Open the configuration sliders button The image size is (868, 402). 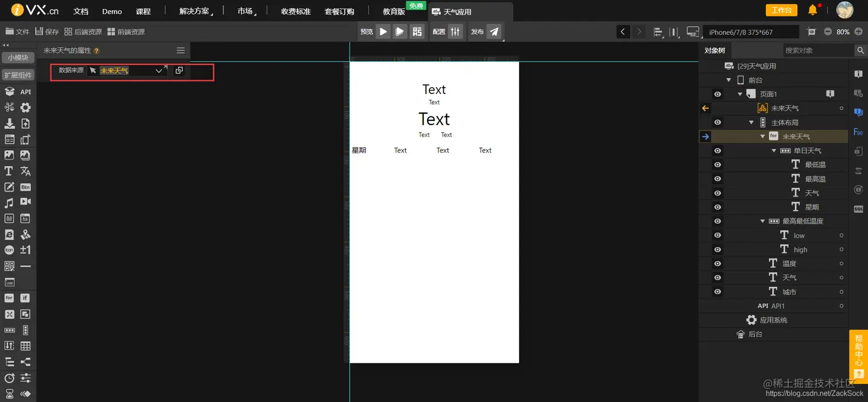pyautogui.click(x=455, y=32)
